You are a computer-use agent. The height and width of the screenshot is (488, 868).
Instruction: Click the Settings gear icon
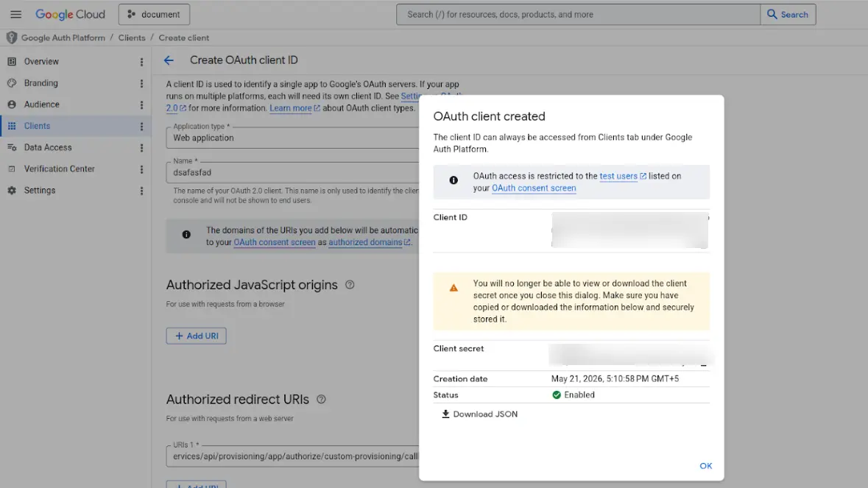point(12,191)
